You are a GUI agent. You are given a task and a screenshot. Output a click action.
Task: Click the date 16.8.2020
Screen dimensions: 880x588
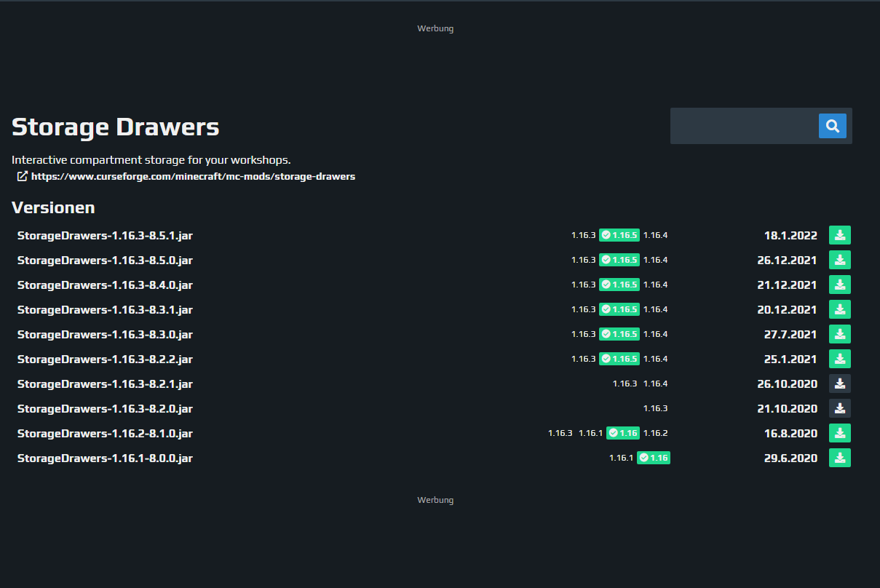(x=790, y=433)
